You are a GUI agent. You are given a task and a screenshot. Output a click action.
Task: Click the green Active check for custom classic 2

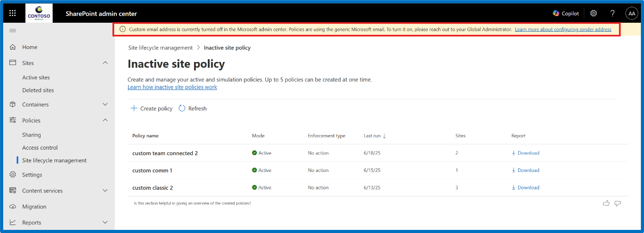[254, 188]
